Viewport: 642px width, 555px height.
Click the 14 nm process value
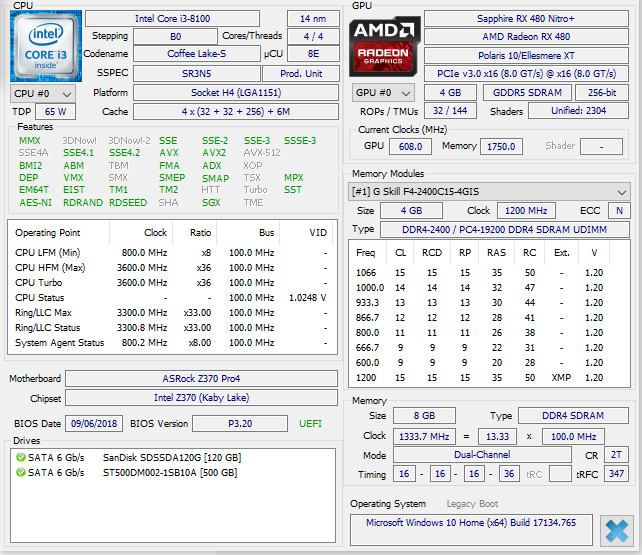coord(313,19)
